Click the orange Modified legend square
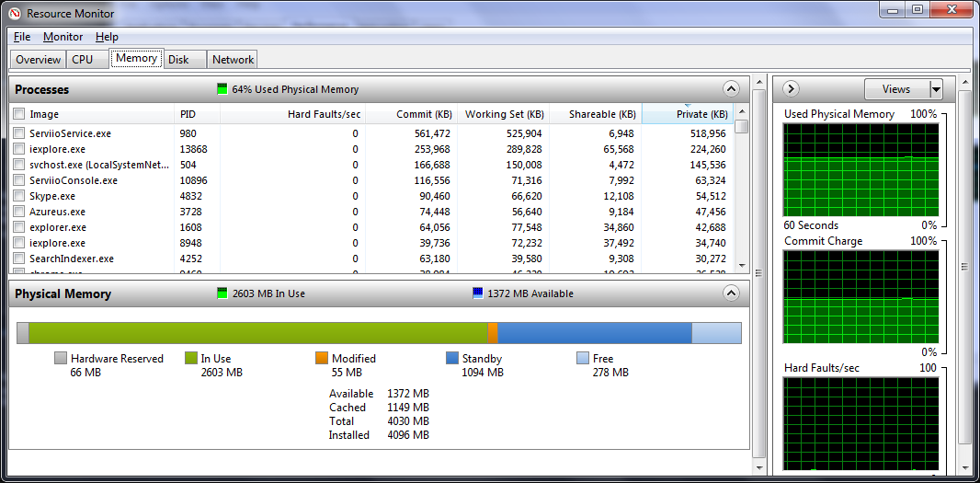 (x=322, y=359)
